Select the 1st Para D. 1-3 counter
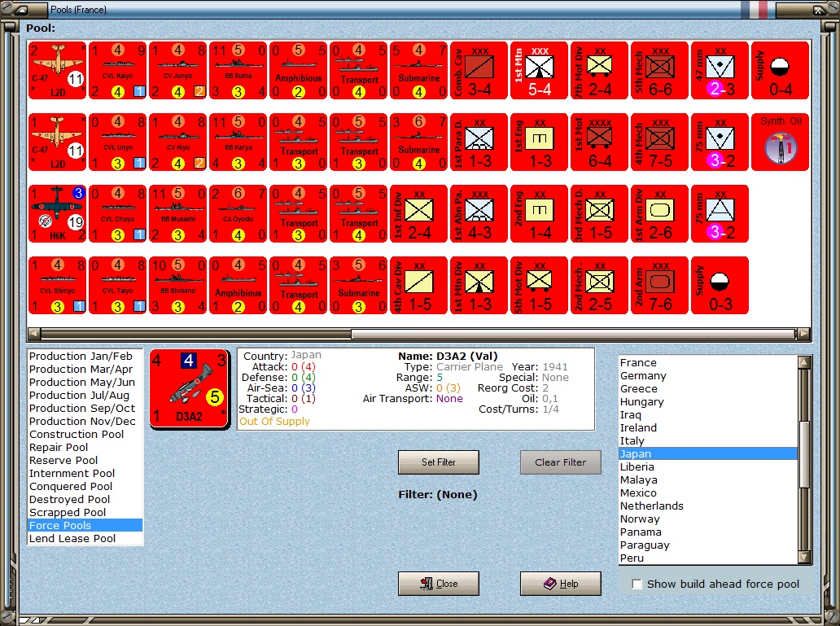840x626 pixels. pyautogui.click(x=479, y=142)
